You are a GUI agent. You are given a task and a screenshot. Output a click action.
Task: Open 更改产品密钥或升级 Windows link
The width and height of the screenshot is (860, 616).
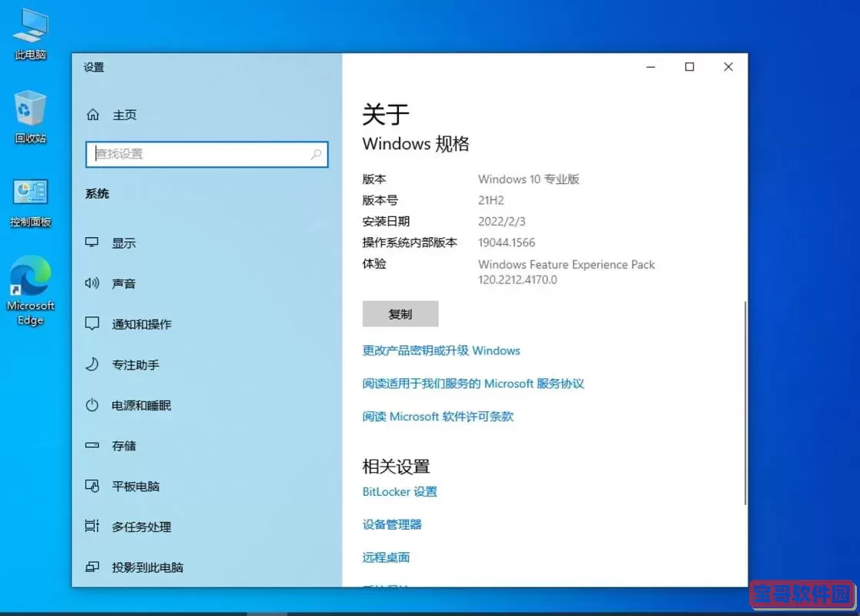(441, 350)
